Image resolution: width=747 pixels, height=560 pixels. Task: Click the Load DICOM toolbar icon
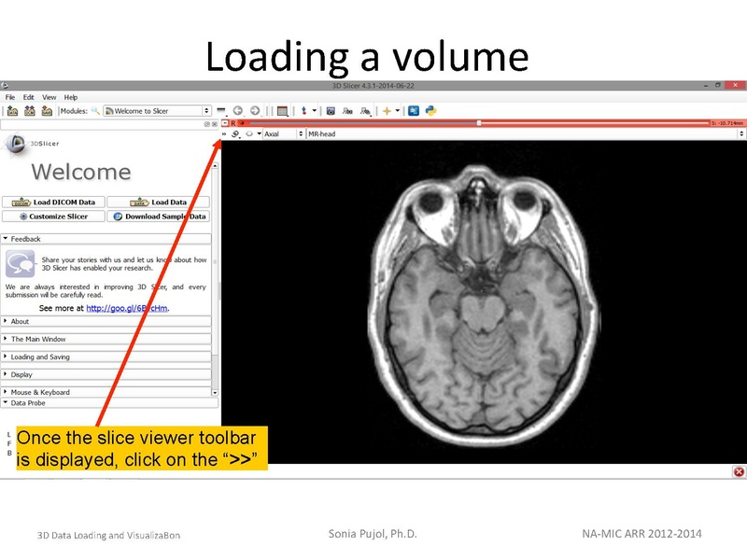(x=30, y=111)
